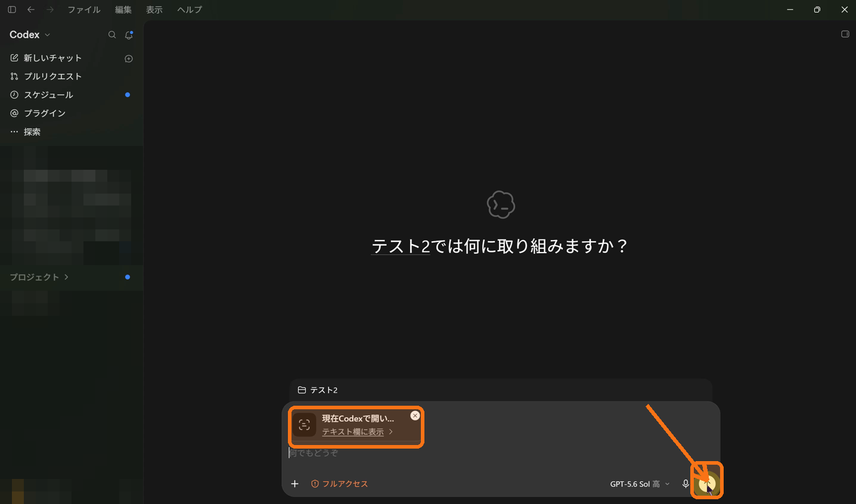
Task: Open プルリクエスト in sidebar
Action: click(x=52, y=76)
